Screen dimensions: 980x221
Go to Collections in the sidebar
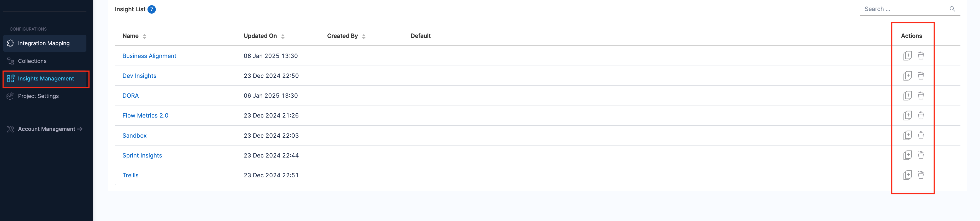32,61
